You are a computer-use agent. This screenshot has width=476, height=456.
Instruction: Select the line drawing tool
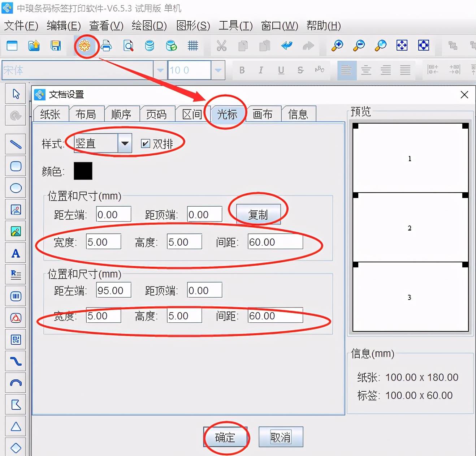point(16,145)
